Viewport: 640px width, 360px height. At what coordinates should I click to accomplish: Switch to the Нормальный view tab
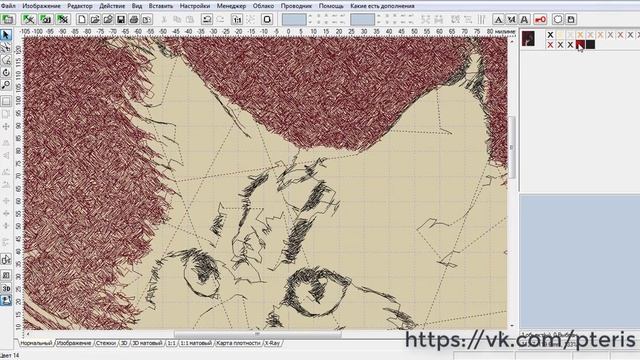36,343
